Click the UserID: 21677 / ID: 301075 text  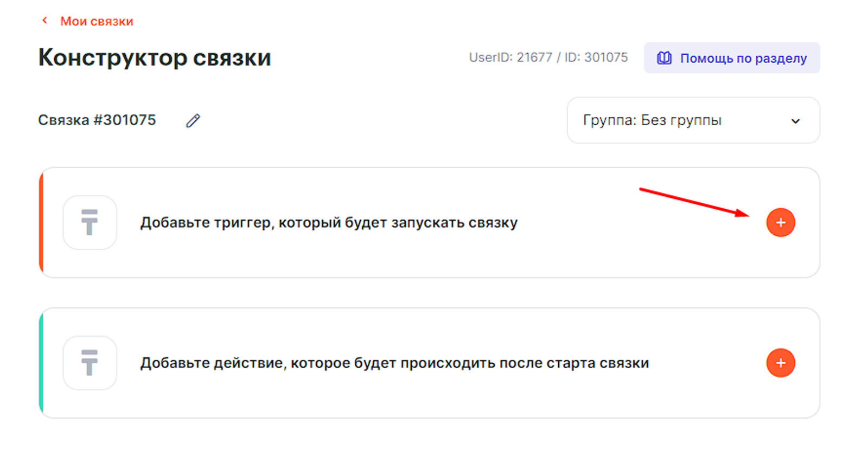(548, 57)
